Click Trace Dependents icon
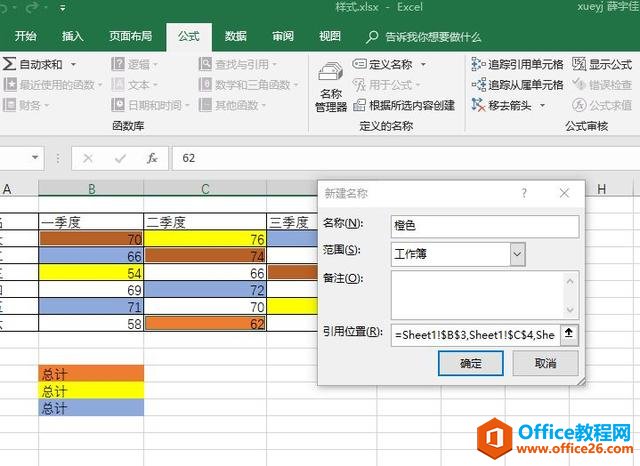The image size is (640, 466). (x=478, y=85)
